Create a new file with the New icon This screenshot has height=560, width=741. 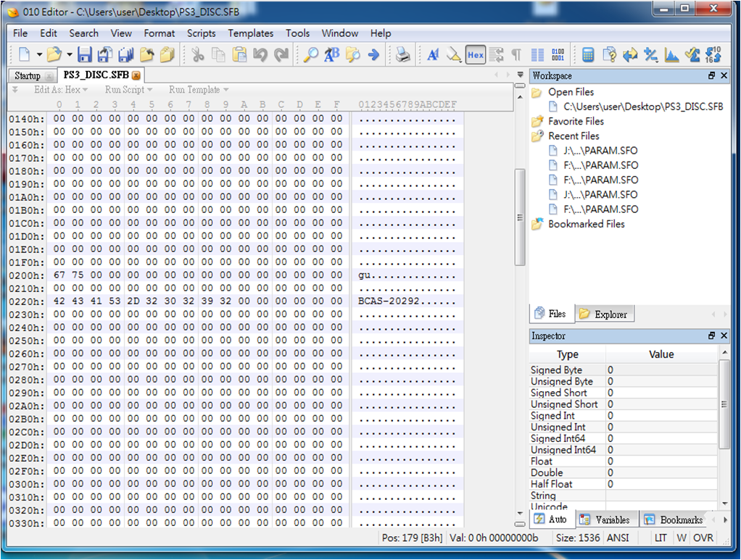(24, 55)
